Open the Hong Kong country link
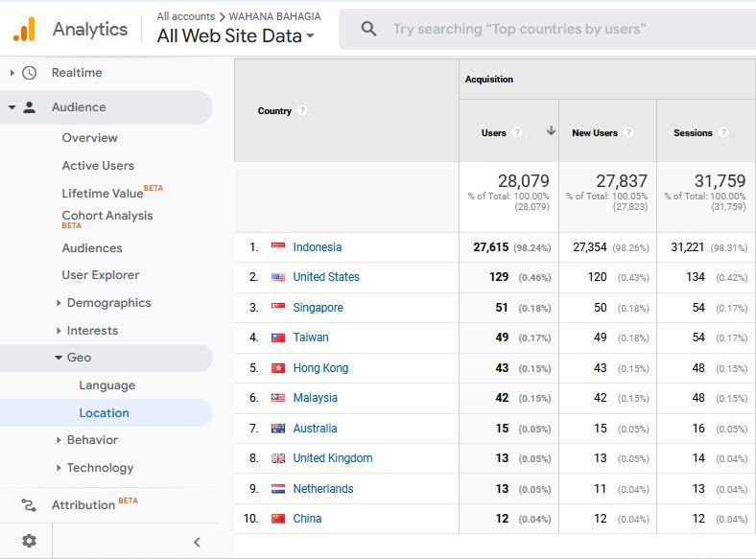Viewport: 756px width, 559px height. (x=320, y=368)
